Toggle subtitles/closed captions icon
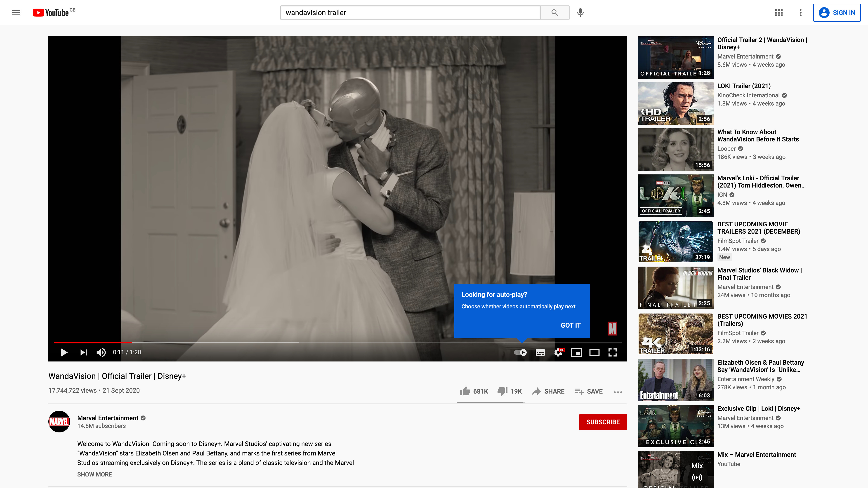 click(x=540, y=352)
